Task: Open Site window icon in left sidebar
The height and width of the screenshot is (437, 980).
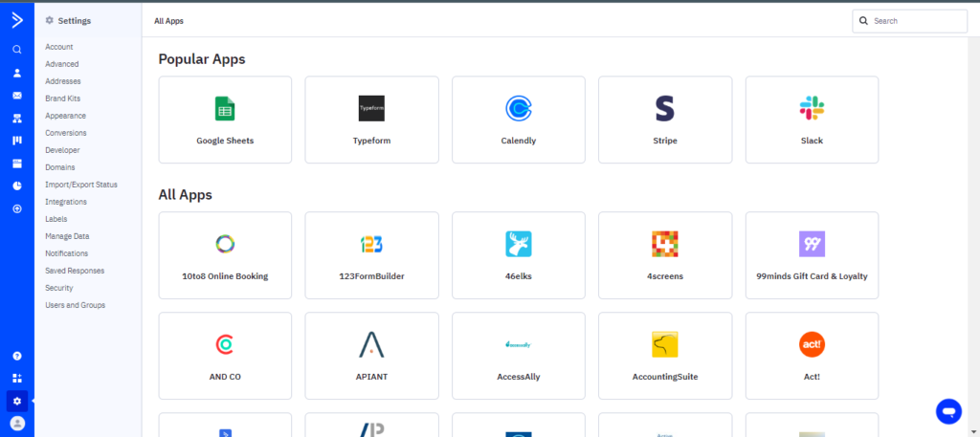Action: pyautogui.click(x=17, y=164)
